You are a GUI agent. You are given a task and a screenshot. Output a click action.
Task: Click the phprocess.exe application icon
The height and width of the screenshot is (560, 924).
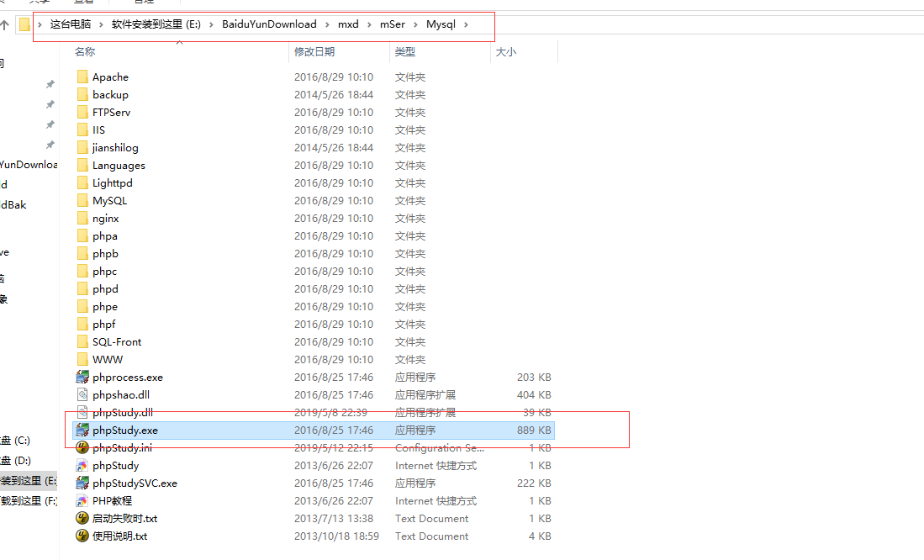[82, 378]
